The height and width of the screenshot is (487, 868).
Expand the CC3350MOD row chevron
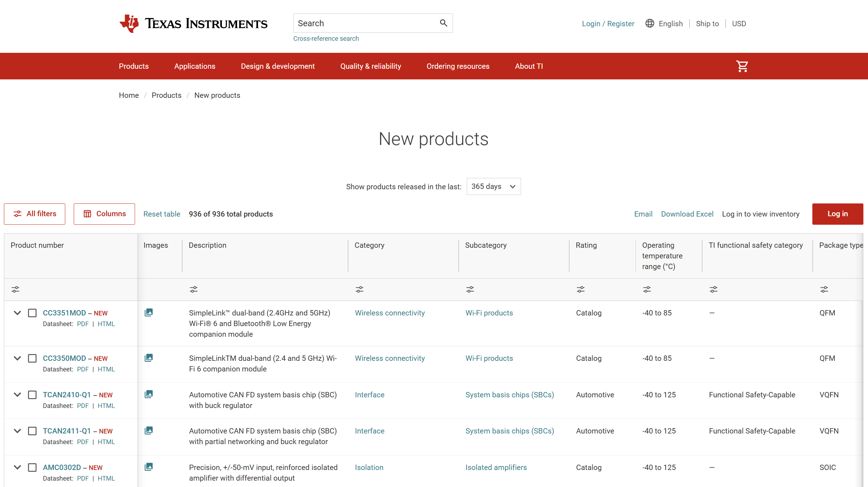click(x=17, y=358)
